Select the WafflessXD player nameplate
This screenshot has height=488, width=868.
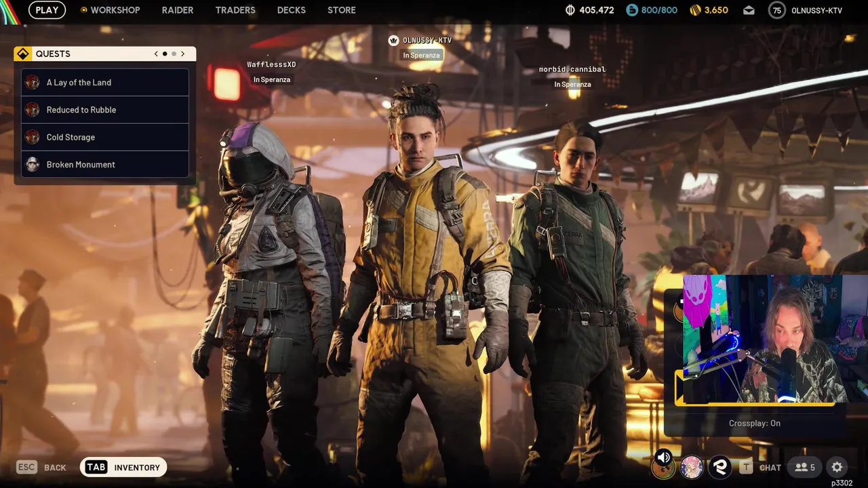271,64
